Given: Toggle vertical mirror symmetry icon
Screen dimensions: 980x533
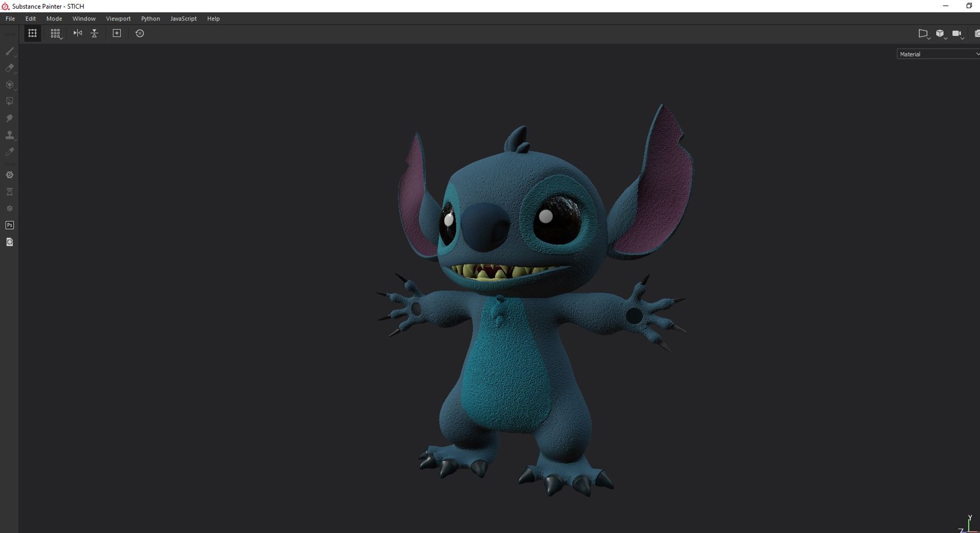Looking at the screenshot, I should pyautogui.click(x=94, y=33).
